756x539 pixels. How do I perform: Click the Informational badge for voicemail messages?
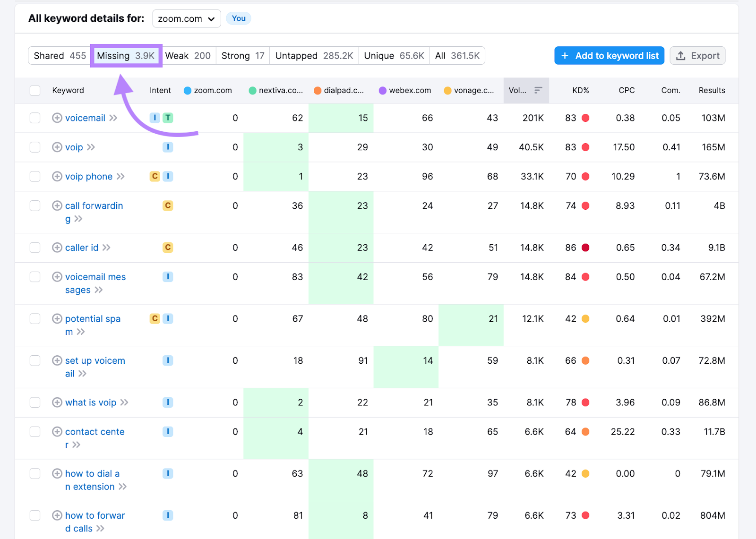tap(168, 277)
